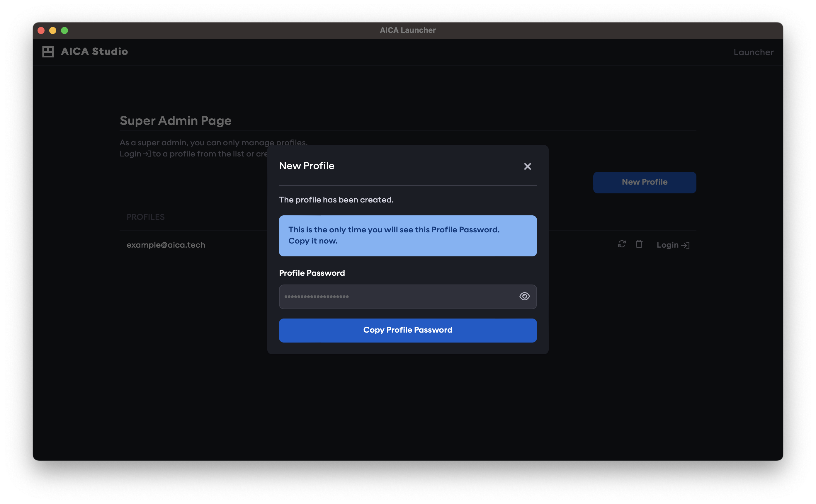
Task: Click the PROFILES column header
Action: click(145, 217)
